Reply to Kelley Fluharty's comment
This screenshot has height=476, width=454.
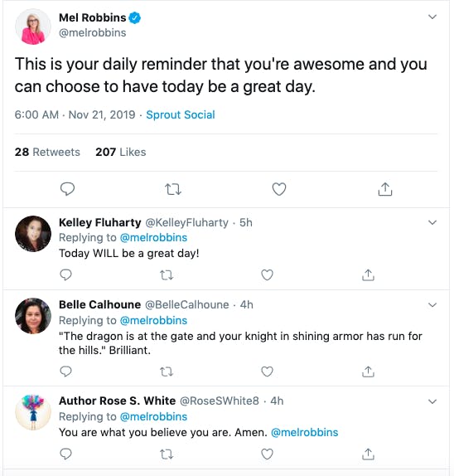tap(65, 275)
